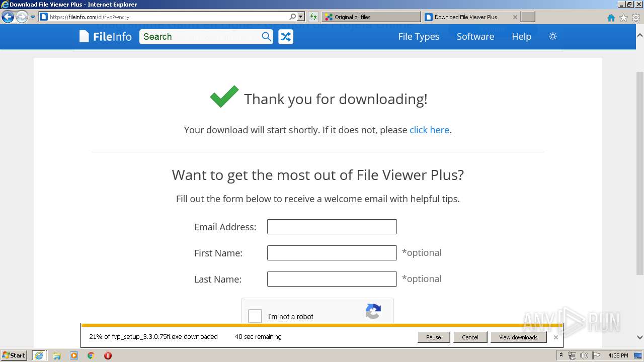Click the Email Address input field
This screenshot has width=644, height=362.
pyautogui.click(x=332, y=227)
